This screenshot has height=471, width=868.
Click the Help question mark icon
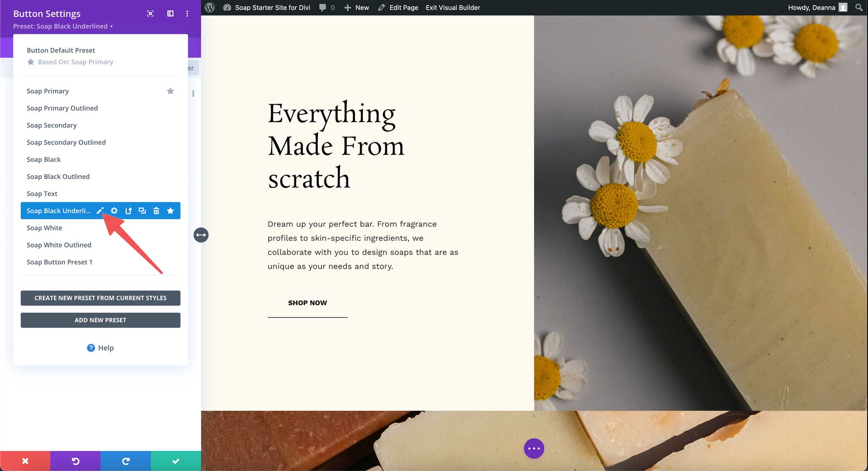click(91, 348)
